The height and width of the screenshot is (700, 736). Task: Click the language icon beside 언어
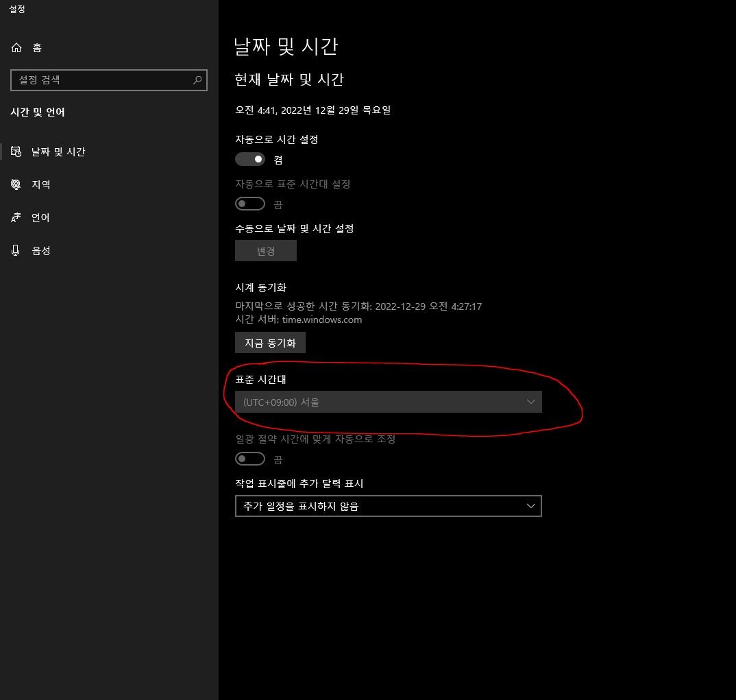point(16,217)
